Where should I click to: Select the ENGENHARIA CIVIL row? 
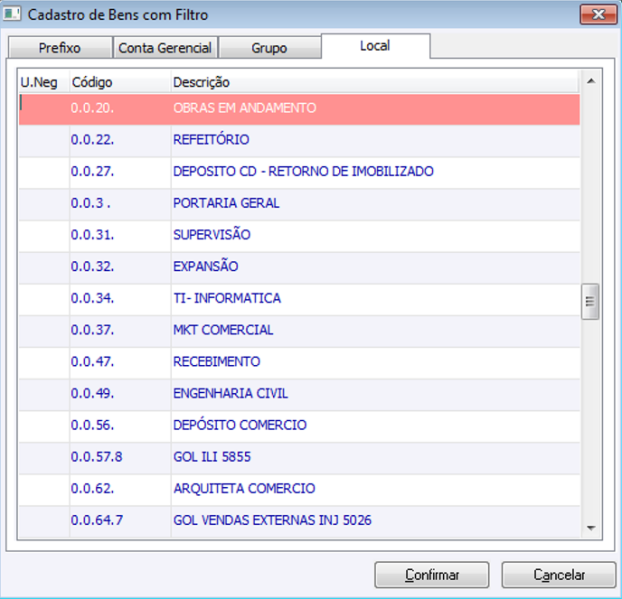point(299,394)
